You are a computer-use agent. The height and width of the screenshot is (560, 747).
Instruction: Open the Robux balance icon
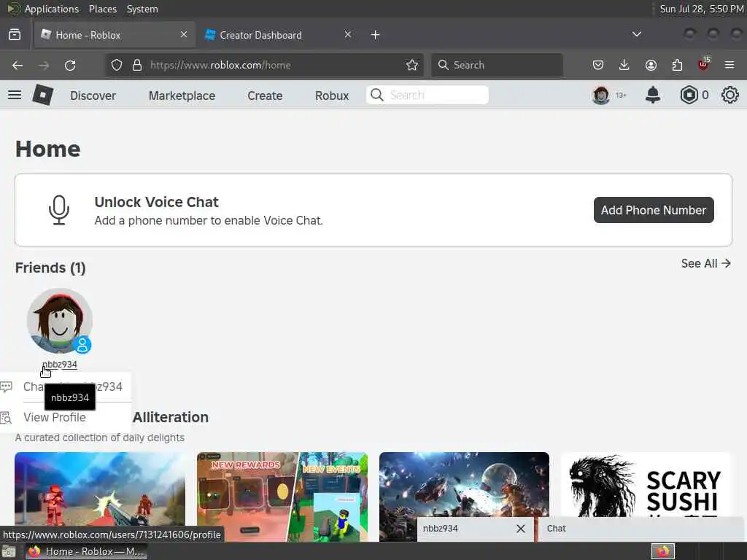coord(689,96)
